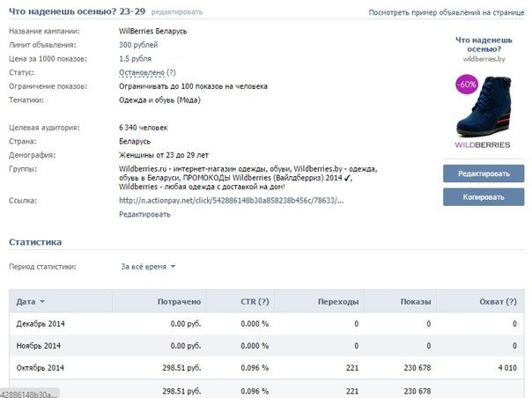Click the '6 340 человек' audience value

[144, 128]
